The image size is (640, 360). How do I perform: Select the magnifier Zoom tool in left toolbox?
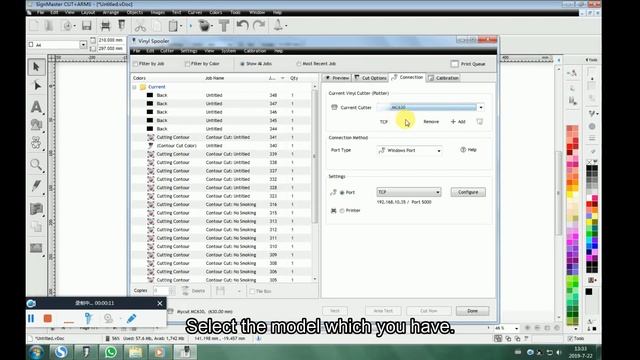click(x=36, y=165)
